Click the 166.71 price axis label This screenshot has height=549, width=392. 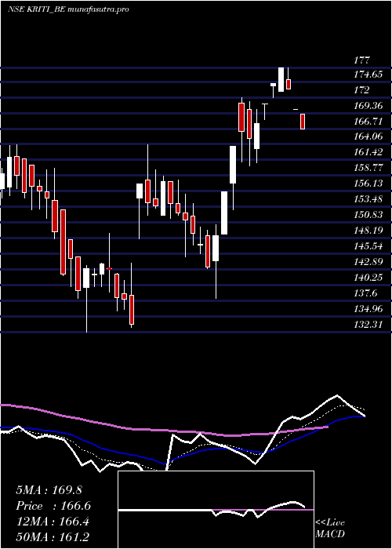[368, 121]
